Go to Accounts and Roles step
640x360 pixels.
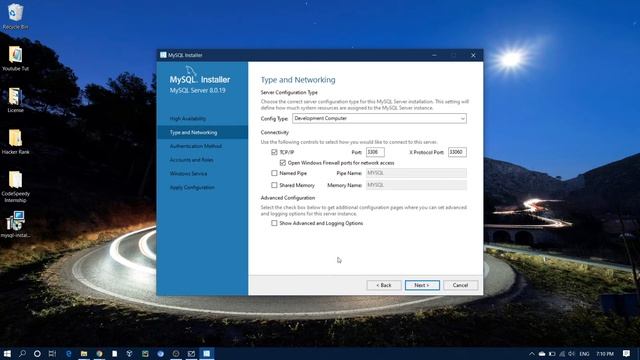pyautogui.click(x=191, y=160)
